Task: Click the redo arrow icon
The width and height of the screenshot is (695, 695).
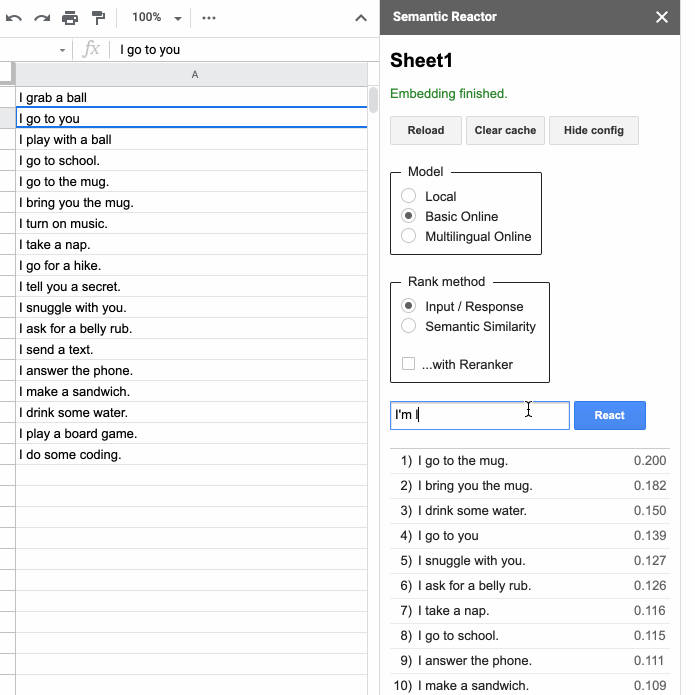Action: click(x=42, y=18)
